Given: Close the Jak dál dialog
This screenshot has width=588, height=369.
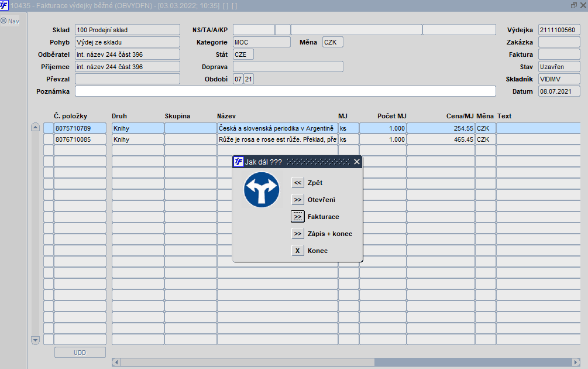Looking at the screenshot, I should point(357,162).
